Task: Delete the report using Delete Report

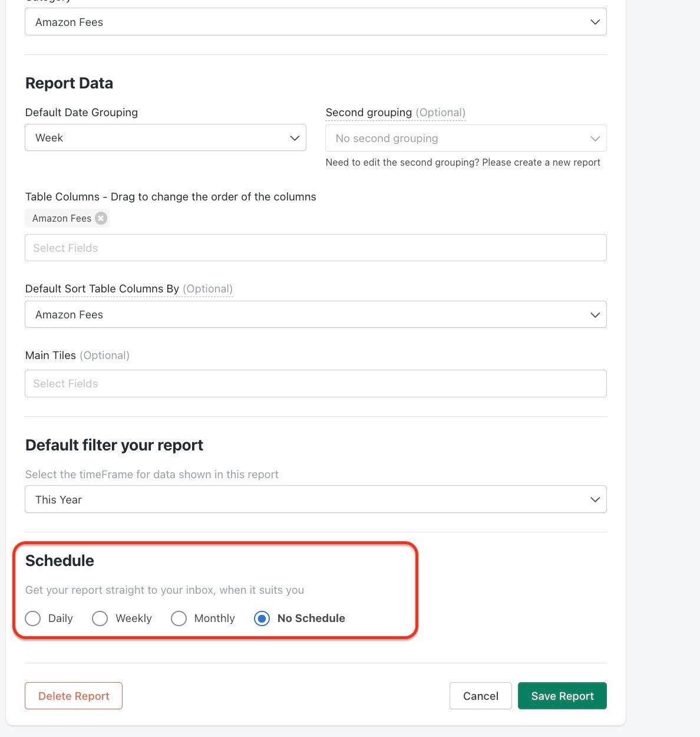Action: [74, 696]
